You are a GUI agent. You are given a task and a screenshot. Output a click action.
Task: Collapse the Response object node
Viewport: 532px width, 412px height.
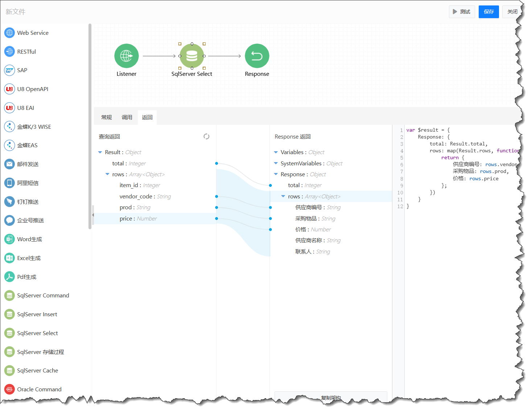point(276,174)
